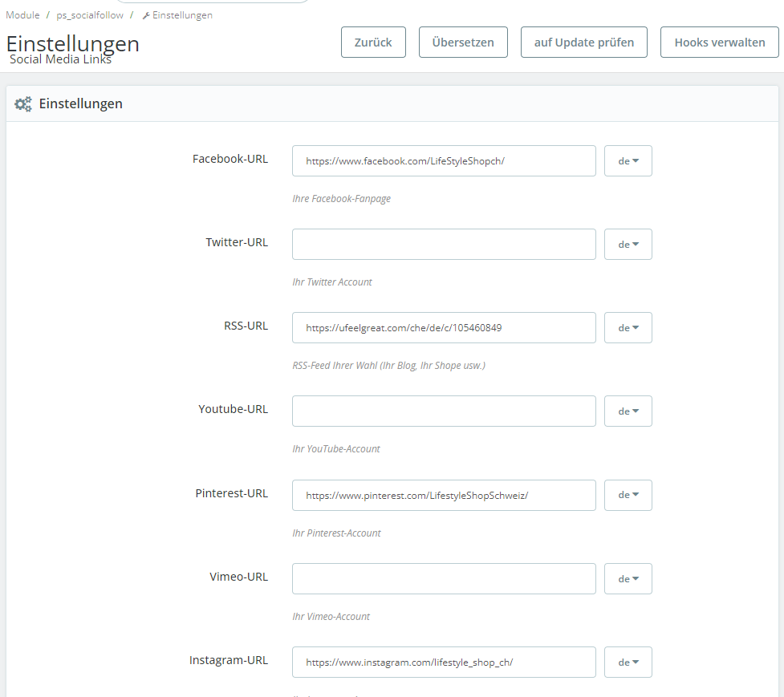
Task: Click the 'Ihr Pinterest-Account' hint text
Action: (336, 533)
